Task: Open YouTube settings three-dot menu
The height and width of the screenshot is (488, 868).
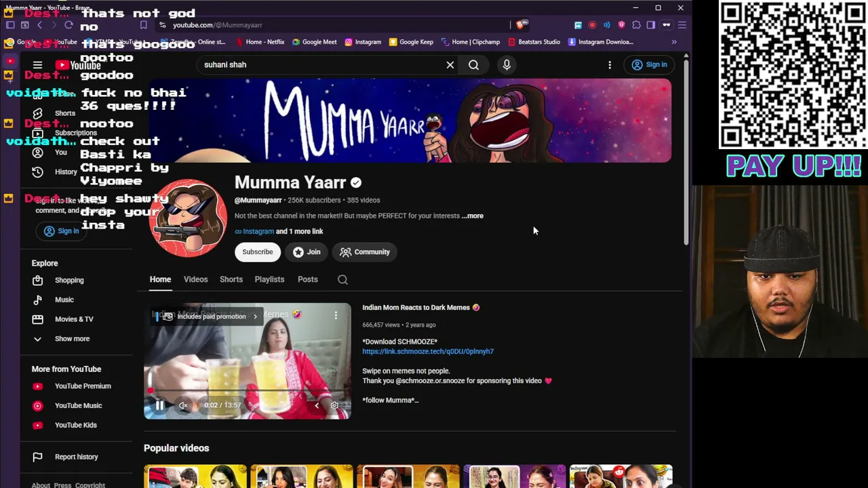Action: (610, 65)
